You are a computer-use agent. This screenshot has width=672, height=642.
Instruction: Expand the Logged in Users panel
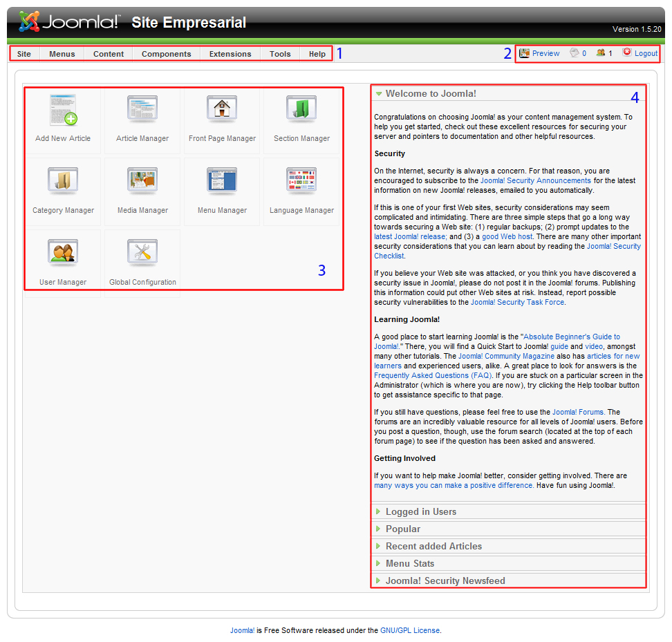(508, 511)
